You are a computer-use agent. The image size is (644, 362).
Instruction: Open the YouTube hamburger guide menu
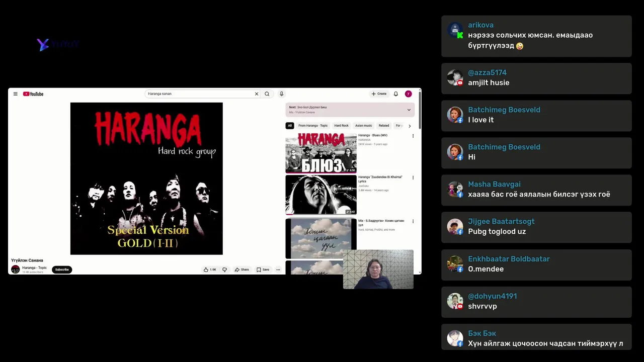pos(16,94)
